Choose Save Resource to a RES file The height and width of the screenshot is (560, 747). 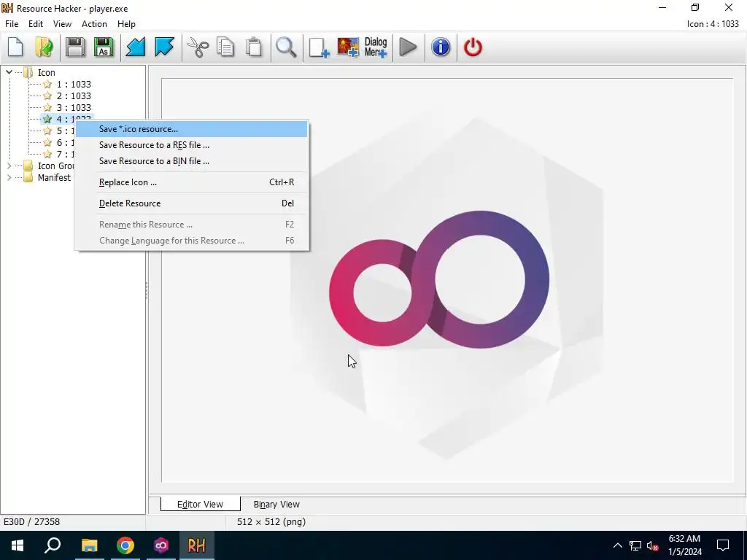[192, 145]
